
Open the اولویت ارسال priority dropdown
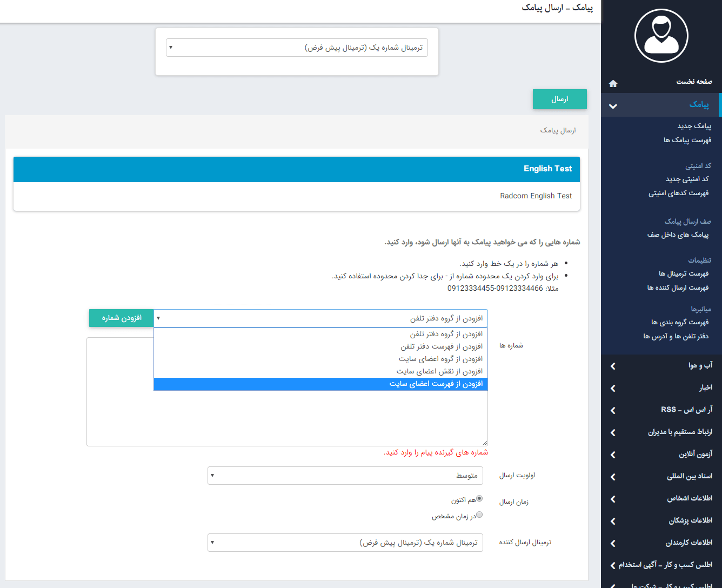345,476
